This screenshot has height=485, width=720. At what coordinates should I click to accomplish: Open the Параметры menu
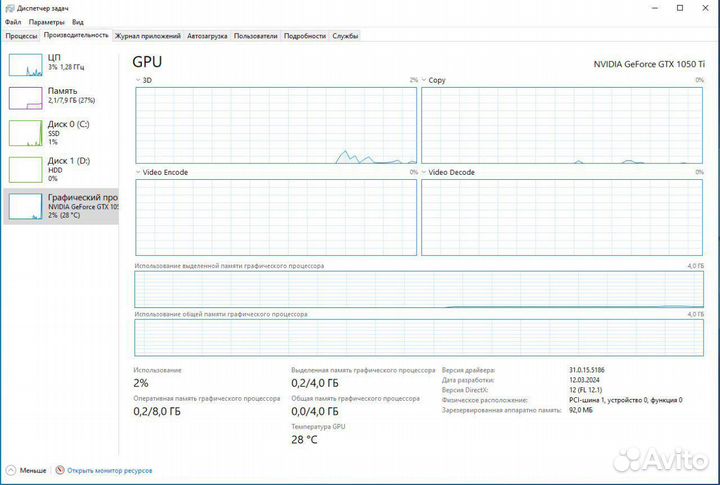(46, 22)
